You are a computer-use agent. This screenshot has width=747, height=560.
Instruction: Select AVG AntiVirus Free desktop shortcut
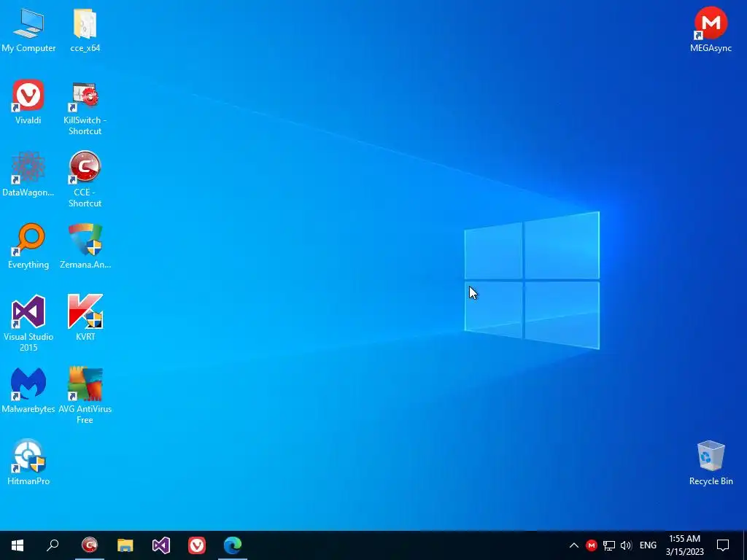click(85, 396)
